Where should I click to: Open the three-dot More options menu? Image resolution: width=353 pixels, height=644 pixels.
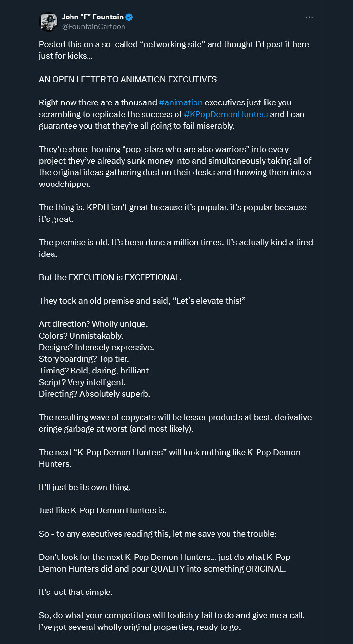pyautogui.click(x=309, y=17)
